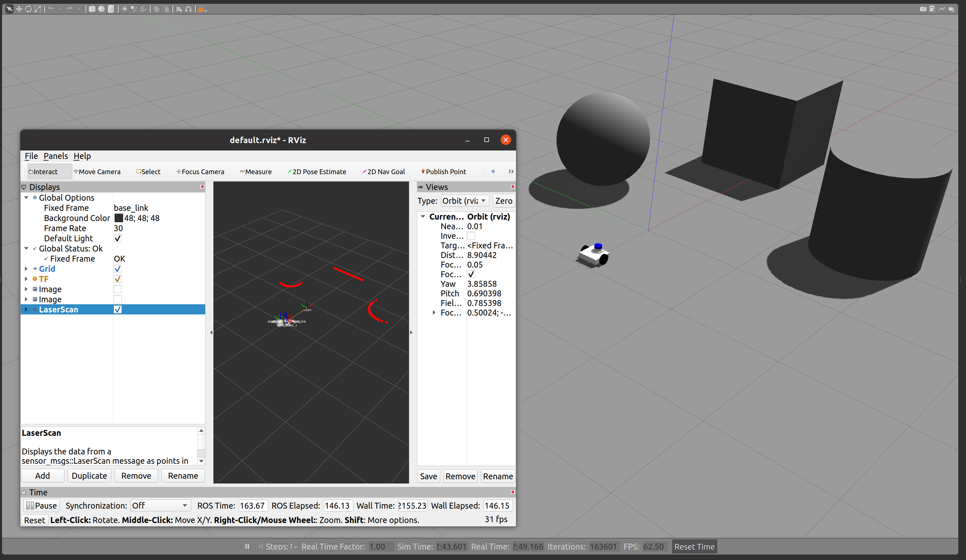Select the Gazebo translate mode tool
This screenshot has height=560, width=966.
tap(19, 9)
